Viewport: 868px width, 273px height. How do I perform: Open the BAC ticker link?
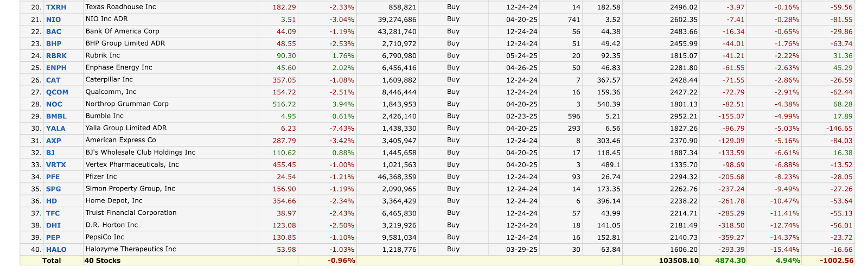[54, 31]
